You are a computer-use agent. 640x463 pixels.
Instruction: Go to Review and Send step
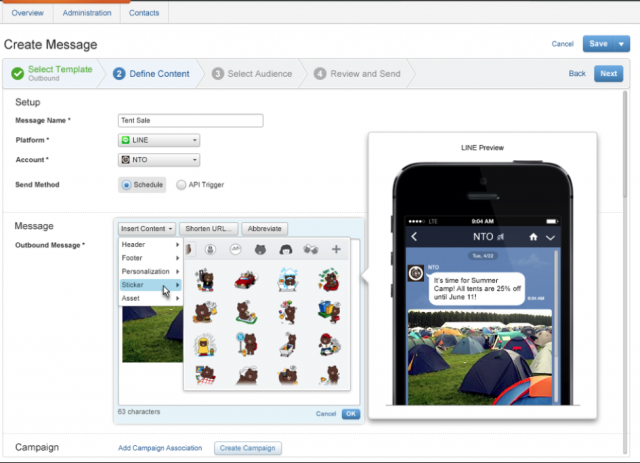(x=357, y=73)
